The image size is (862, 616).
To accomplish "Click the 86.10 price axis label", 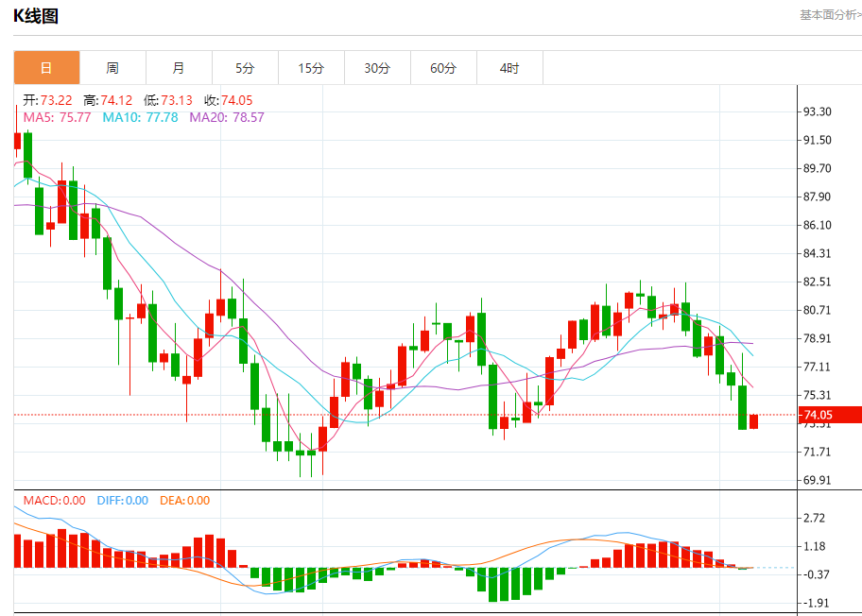I will coord(817,225).
